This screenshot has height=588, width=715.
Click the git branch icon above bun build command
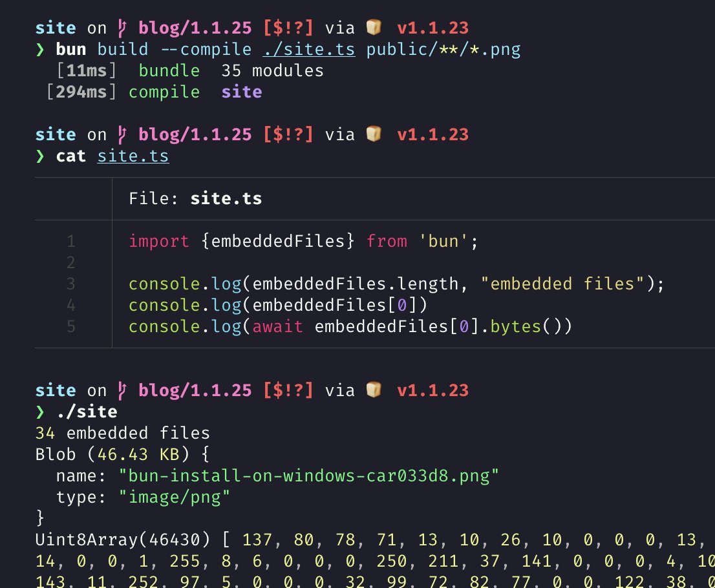coord(122,28)
